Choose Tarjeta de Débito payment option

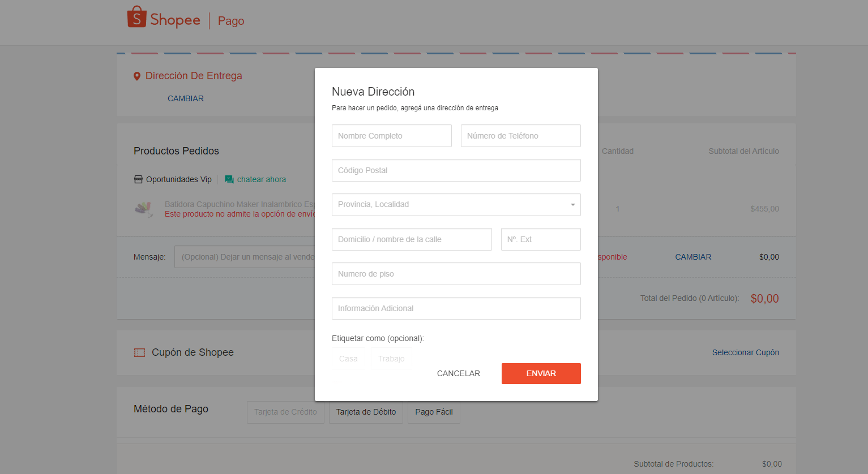[366, 412]
